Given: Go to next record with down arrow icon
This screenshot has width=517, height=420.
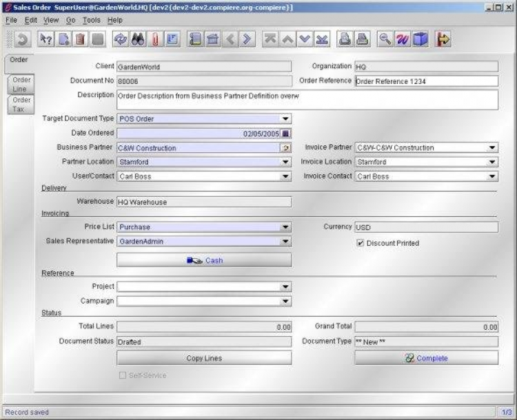Looking at the screenshot, I should (x=305, y=40).
